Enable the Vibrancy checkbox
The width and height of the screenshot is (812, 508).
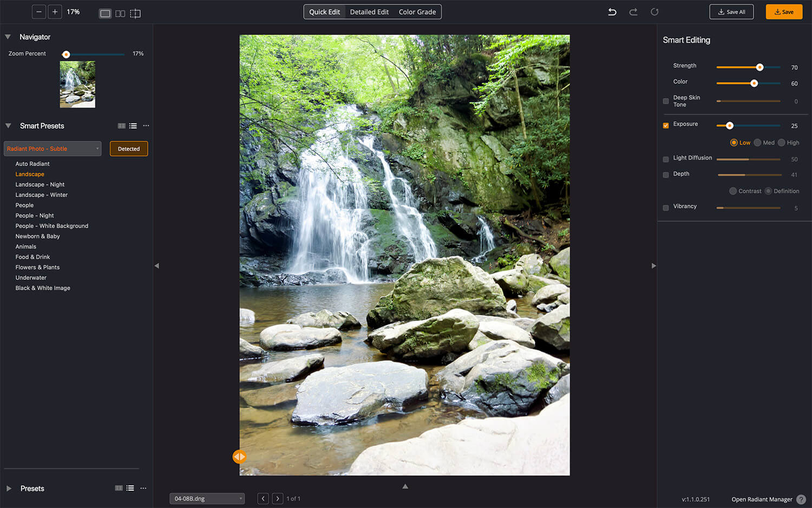point(666,207)
